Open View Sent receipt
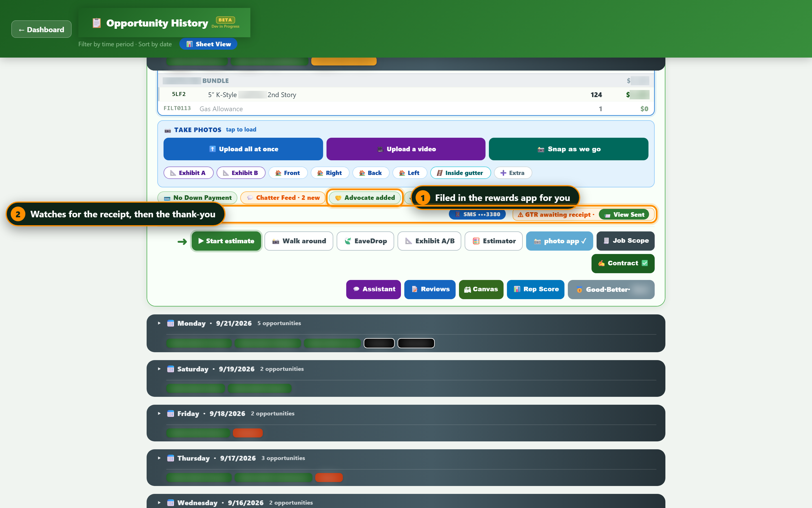812x508 pixels. (624, 214)
